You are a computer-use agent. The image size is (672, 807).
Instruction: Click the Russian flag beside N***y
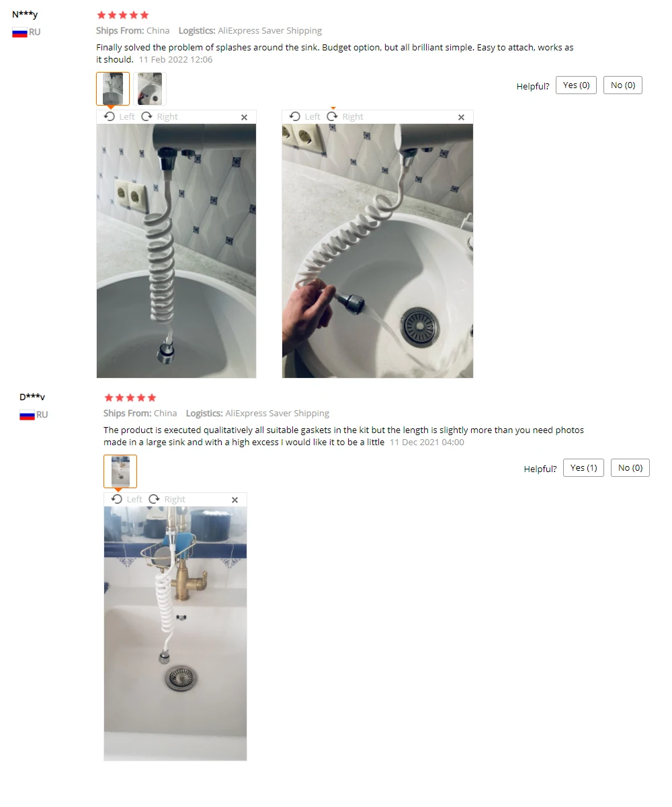click(19, 32)
